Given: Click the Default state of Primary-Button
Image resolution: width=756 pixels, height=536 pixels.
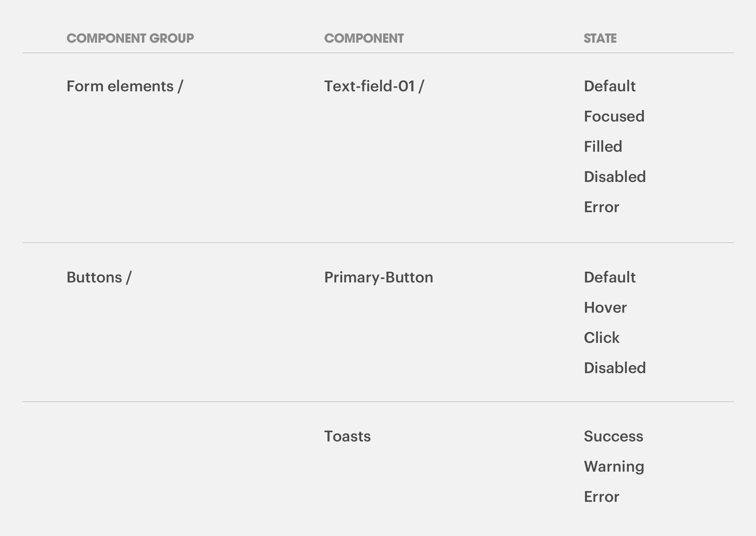Looking at the screenshot, I should tap(609, 278).
